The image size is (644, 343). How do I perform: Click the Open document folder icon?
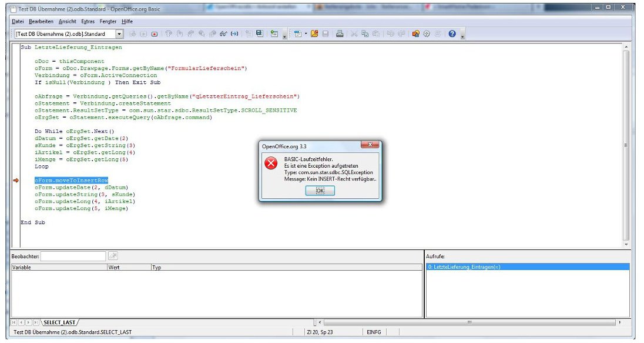point(315,34)
